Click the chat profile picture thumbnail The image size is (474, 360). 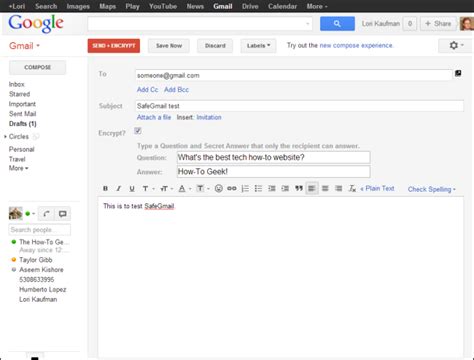click(x=15, y=213)
